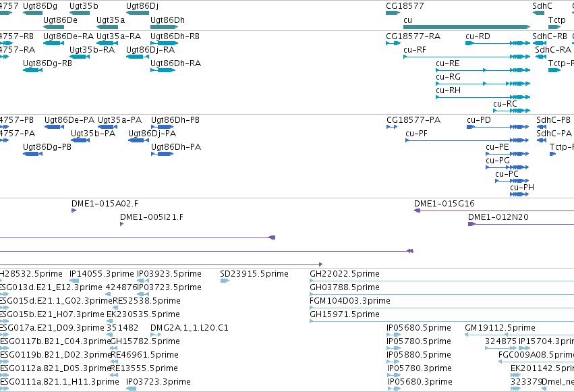The width and height of the screenshot is (574, 392).
Task: Select EST RE52538.5prime
Action: coord(115,308)
